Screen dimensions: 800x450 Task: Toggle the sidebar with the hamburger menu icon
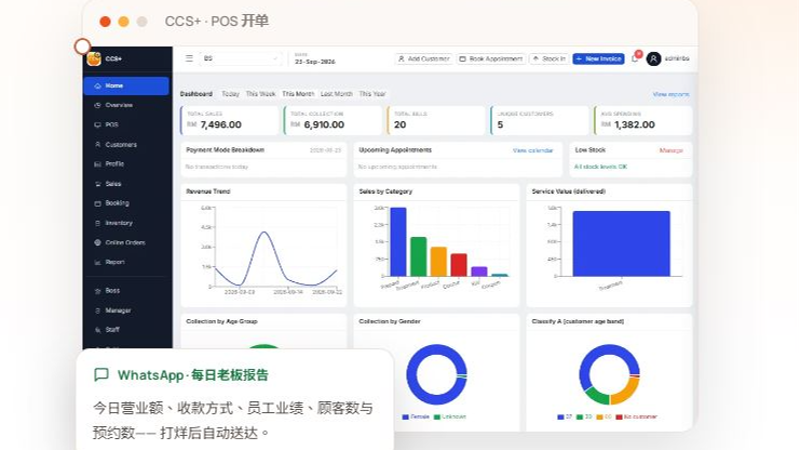[189, 59]
